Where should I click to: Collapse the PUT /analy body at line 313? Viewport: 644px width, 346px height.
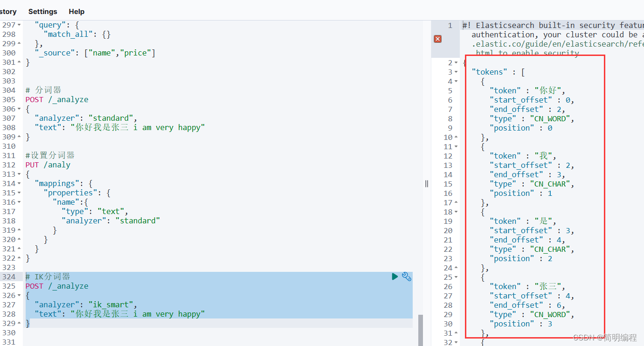(19, 174)
